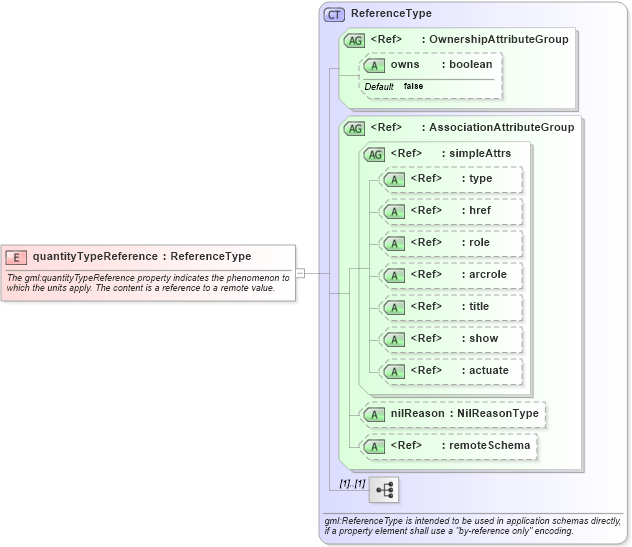Click the A icon of owns attribute

coord(374,65)
